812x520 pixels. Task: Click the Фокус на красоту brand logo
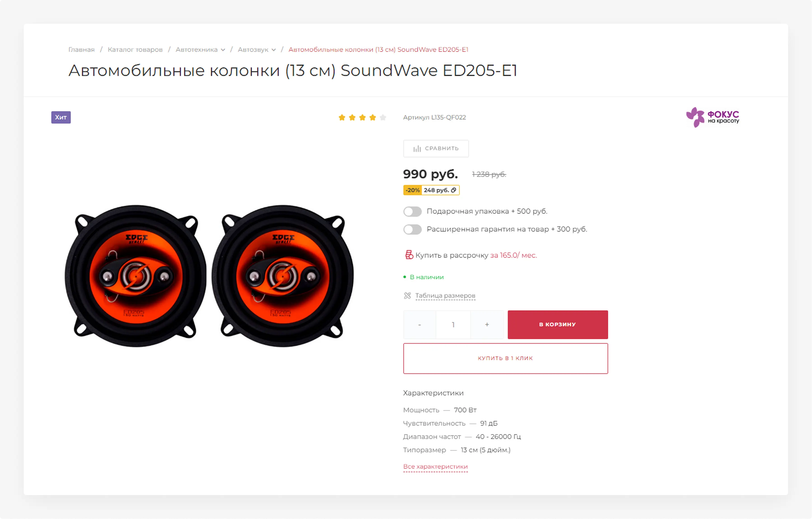click(x=712, y=117)
